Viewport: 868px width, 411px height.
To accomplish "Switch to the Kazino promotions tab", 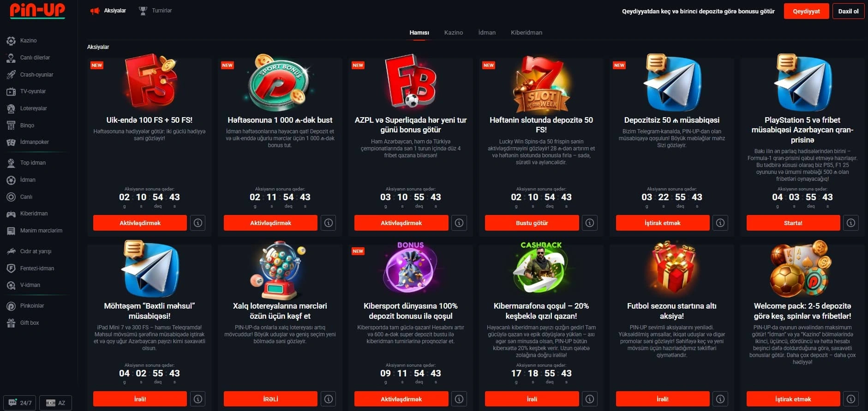I will (454, 33).
